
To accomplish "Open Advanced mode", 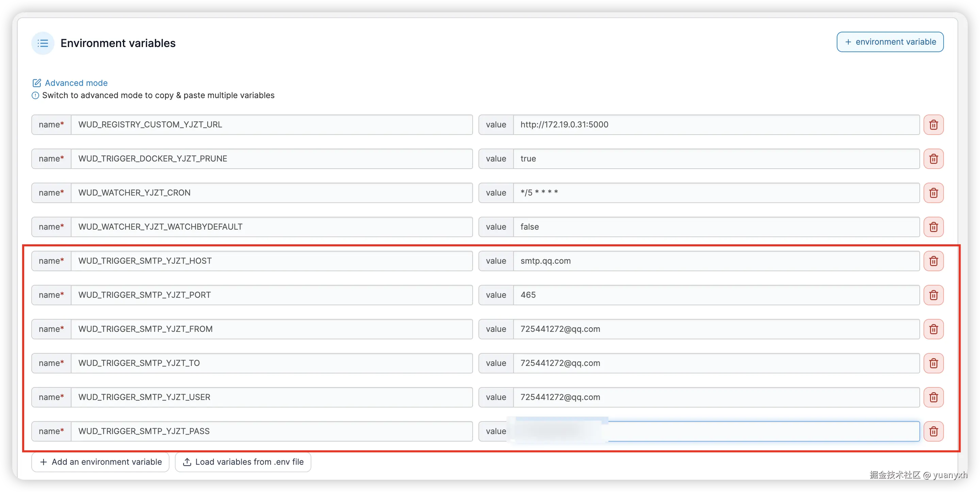I will (x=76, y=83).
